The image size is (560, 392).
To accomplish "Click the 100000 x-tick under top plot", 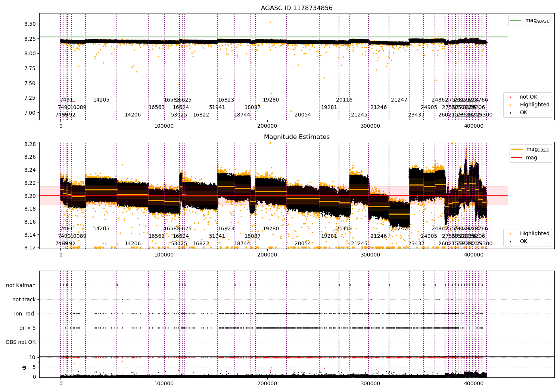I will click(x=164, y=126).
